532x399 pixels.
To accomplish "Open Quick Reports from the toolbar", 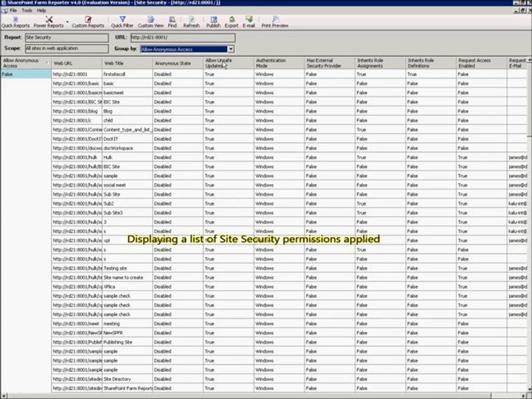I will click(x=16, y=22).
